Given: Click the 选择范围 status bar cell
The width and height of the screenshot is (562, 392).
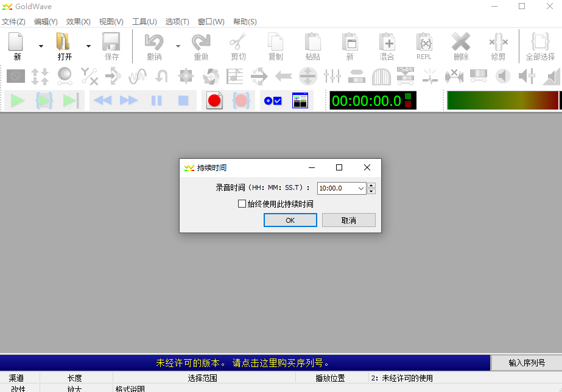Looking at the screenshot, I should (204, 378).
